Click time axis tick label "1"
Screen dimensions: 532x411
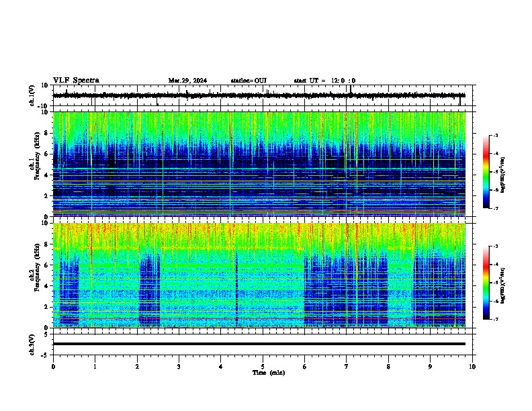click(95, 367)
